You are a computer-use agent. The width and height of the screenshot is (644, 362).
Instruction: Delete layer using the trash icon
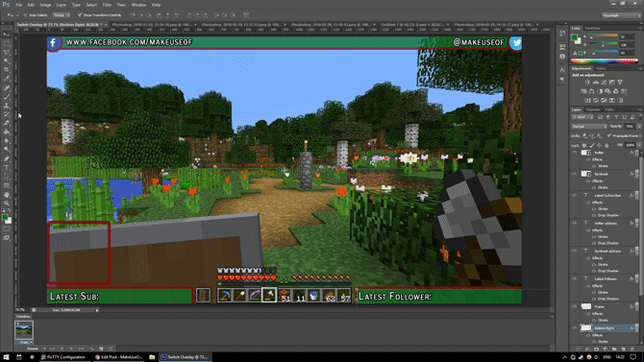(632, 349)
